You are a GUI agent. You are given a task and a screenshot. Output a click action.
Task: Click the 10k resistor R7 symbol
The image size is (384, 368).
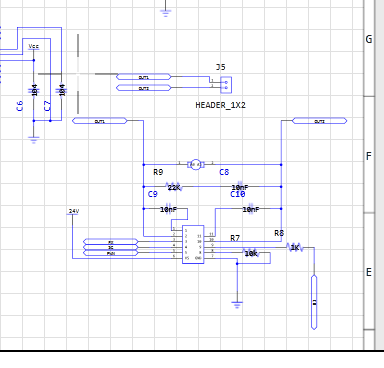point(250,253)
